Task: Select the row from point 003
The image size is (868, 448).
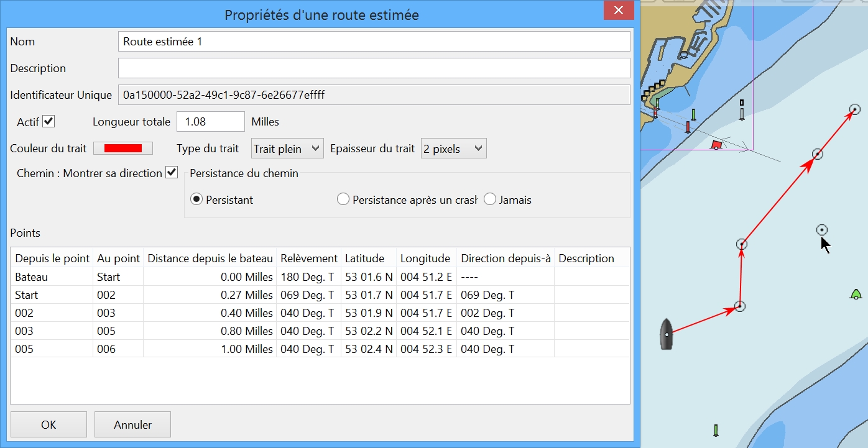Action: point(320,331)
